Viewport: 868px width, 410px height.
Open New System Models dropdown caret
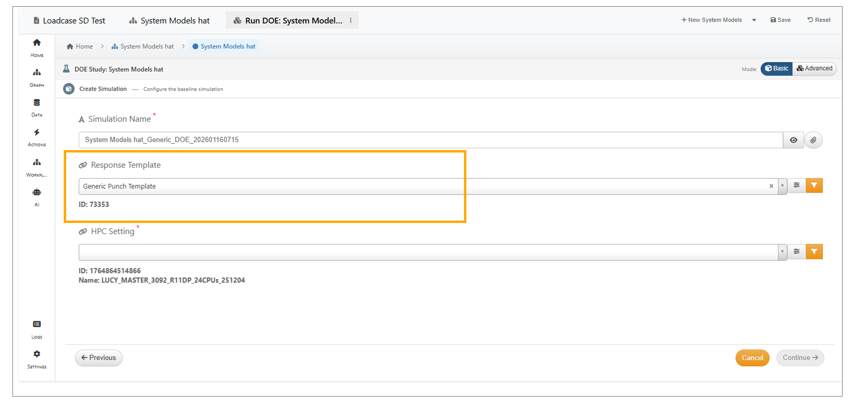pos(754,20)
